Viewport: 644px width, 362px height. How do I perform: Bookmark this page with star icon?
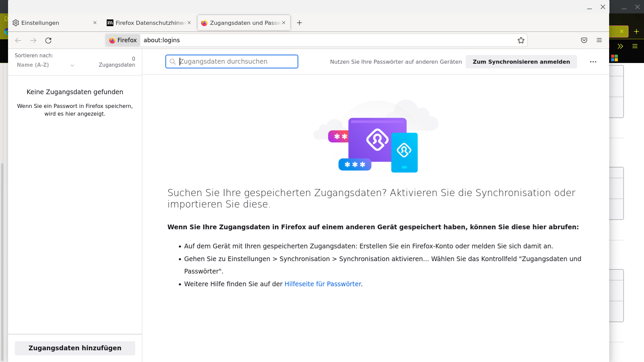pyautogui.click(x=521, y=40)
